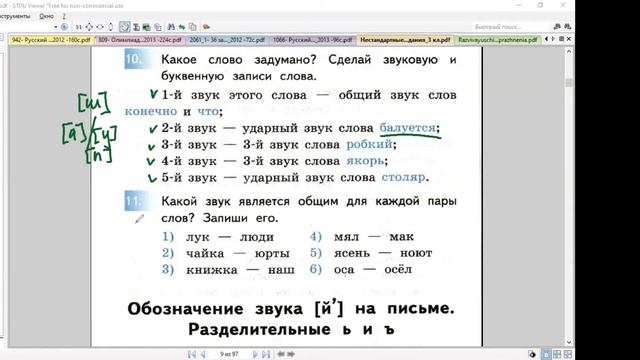640x360 pixels.
Task: Select the image selection tool icon
Action: 147,27
